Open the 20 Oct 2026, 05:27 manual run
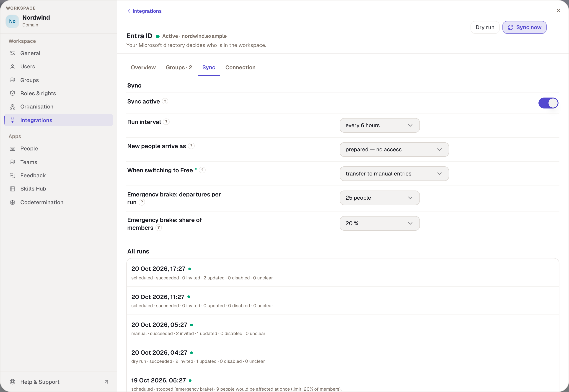569x392 pixels. pyautogui.click(x=342, y=328)
